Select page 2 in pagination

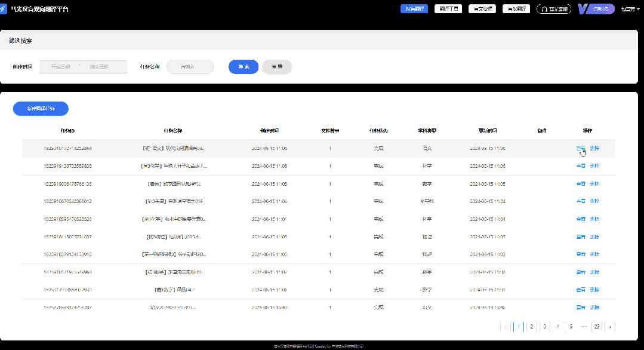coord(531,327)
